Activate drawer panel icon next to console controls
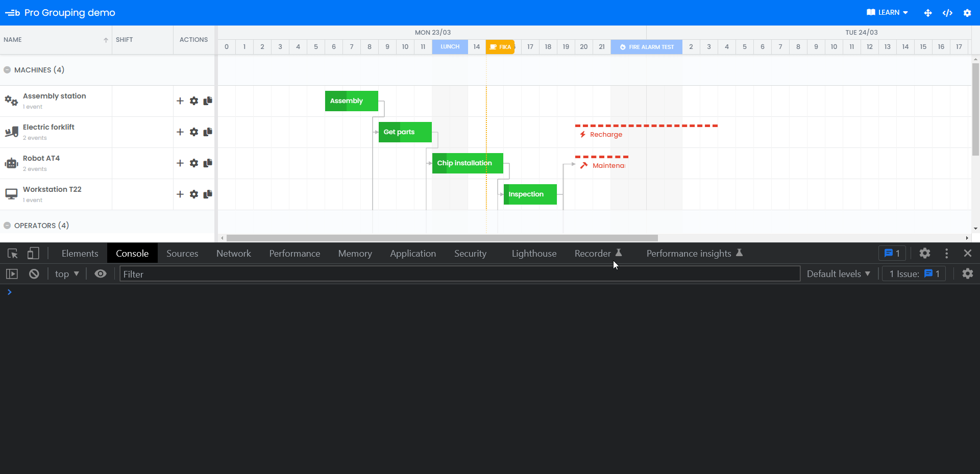The height and width of the screenshot is (474, 980). tap(12, 273)
